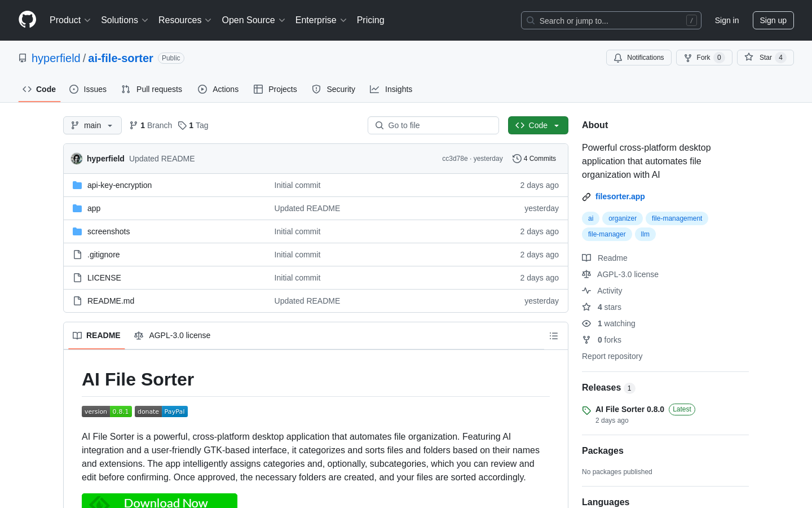Open the Activity link
This screenshot has height=508, width=812.
602,291
